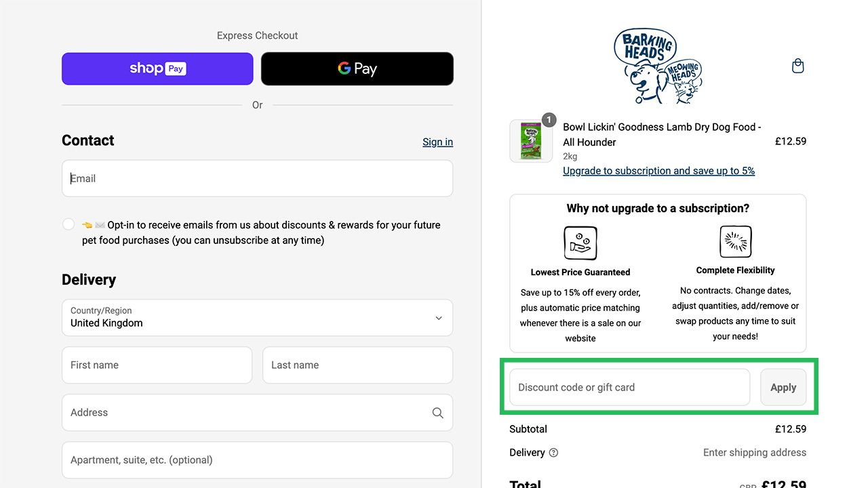The width and height of the screenshot is (868, 488).
Task: Click the Barking Heads logo
Action: [x=658, y=66]
